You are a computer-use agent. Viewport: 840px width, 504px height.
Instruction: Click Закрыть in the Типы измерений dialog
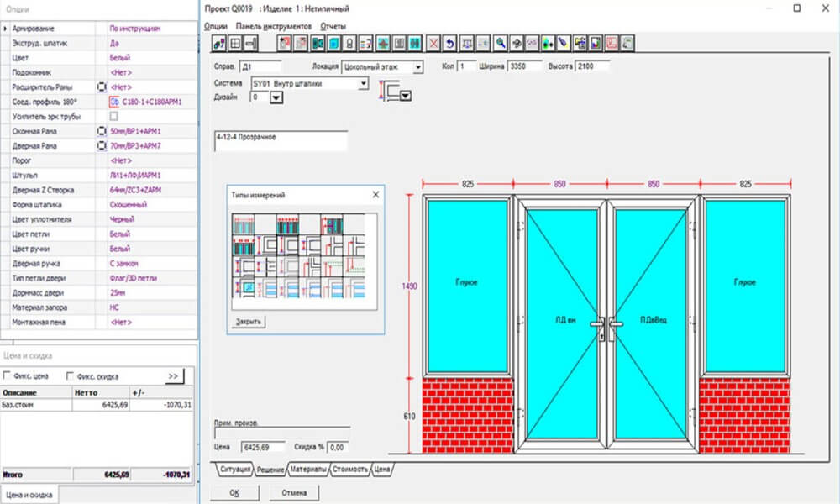248,321
